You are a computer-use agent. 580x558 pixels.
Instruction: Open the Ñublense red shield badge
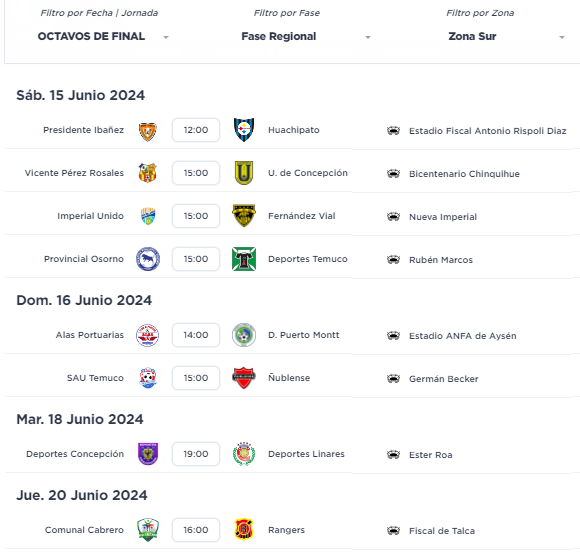[244, 378]
